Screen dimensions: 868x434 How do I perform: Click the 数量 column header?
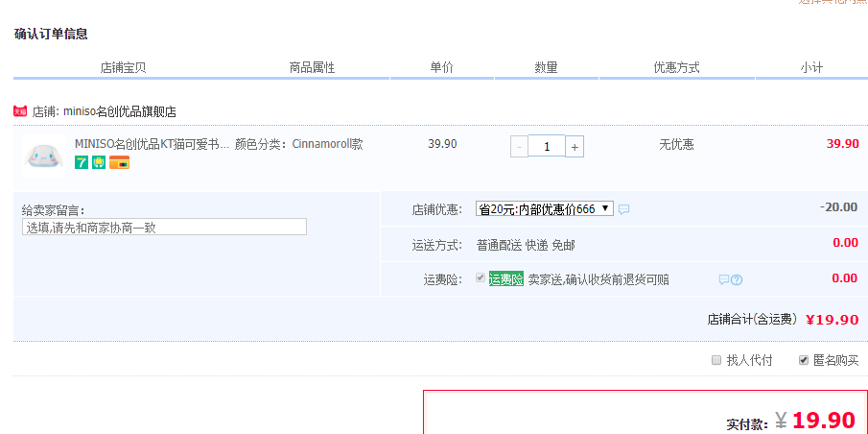tap(546, 68)
